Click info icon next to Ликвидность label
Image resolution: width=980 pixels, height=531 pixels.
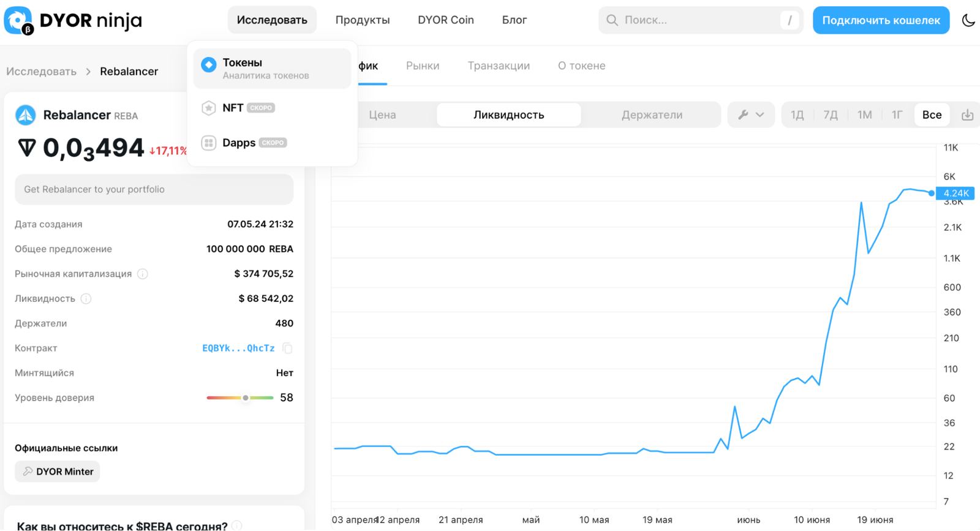point(86,299)
